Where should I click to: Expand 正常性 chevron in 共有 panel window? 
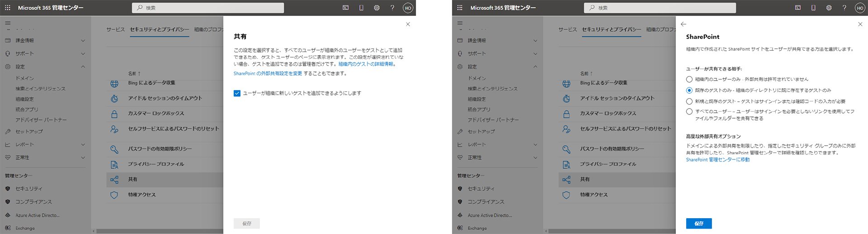[83, 158]
